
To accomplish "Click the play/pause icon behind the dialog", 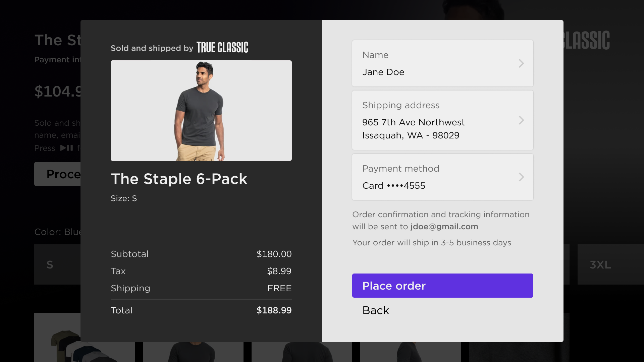I will tap(66, 148).
